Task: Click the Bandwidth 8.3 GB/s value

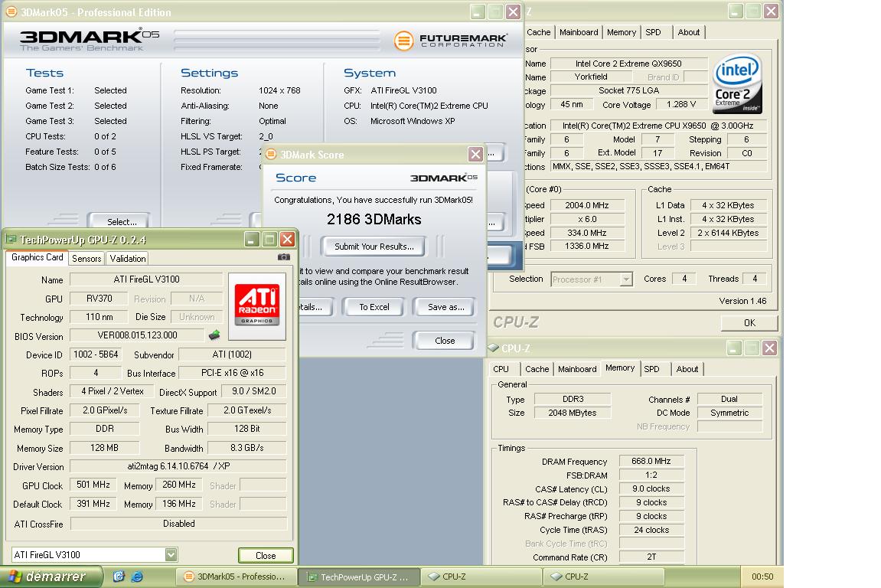Action: [246, 447]
